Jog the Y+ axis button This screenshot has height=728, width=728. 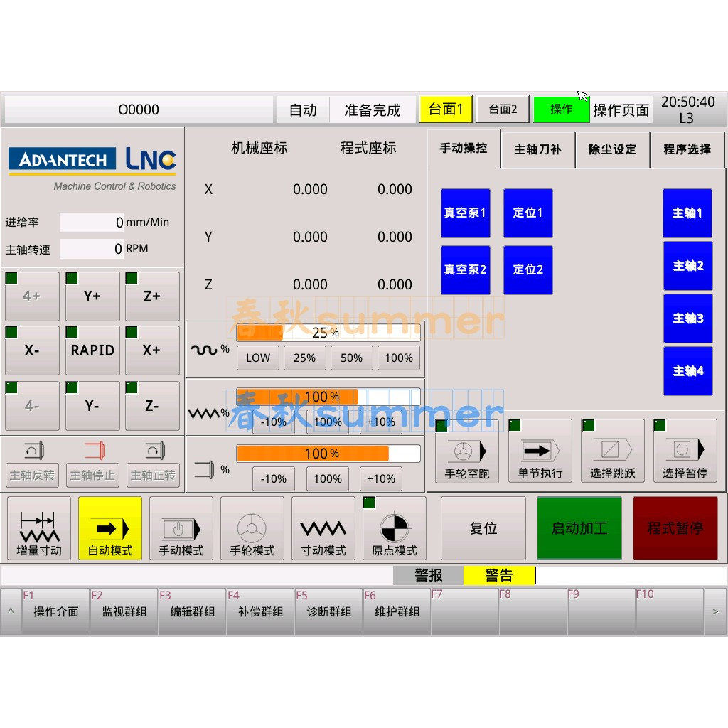click(x=92, y=296)
